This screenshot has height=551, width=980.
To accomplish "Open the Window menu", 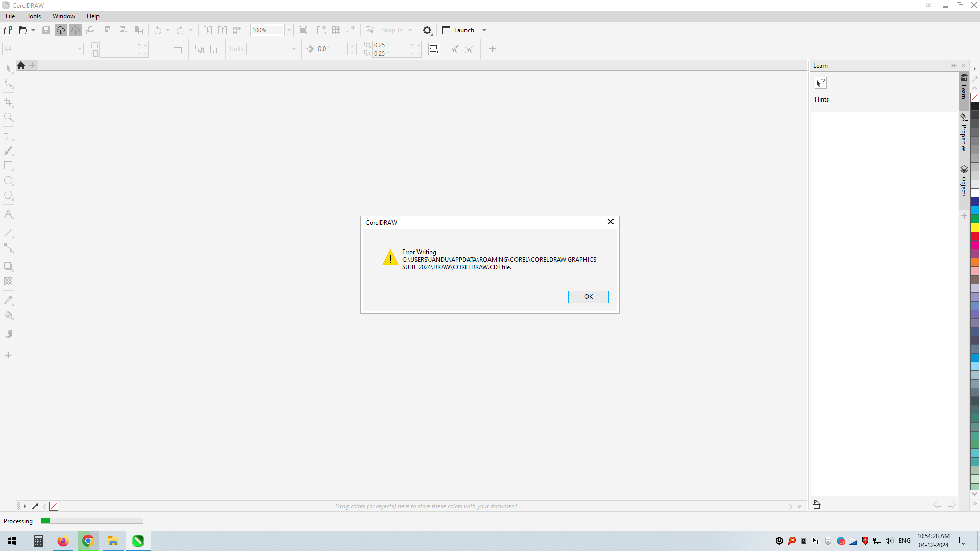I will 64,16.
